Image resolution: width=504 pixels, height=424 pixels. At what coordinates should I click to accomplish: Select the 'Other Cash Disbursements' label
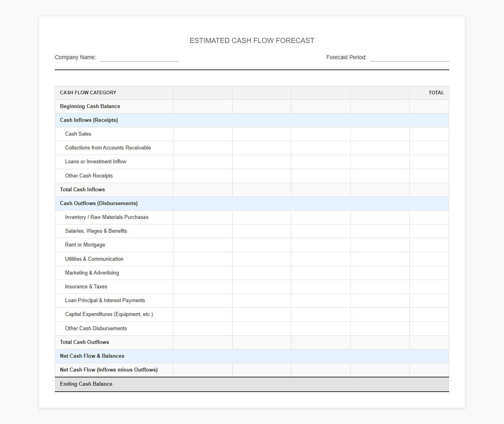click(x=96, y=329)
